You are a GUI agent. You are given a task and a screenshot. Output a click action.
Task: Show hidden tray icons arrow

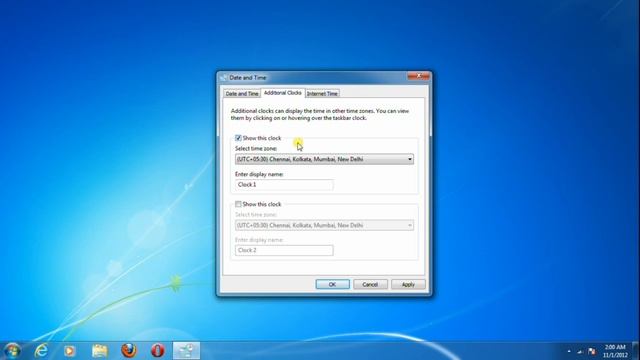click(x=569, y=351)
